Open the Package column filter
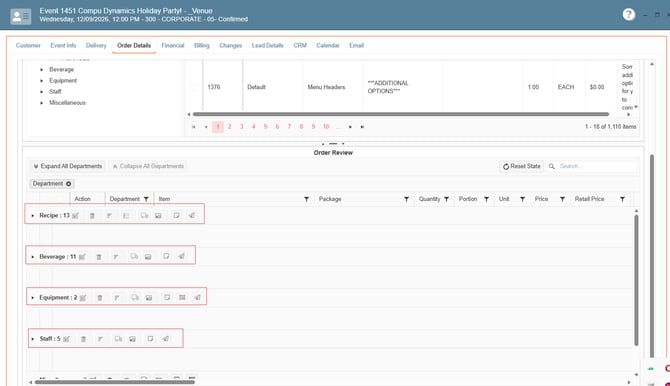Image resolution: width=670 pixels, height=386 pixels. coord(406,199)
